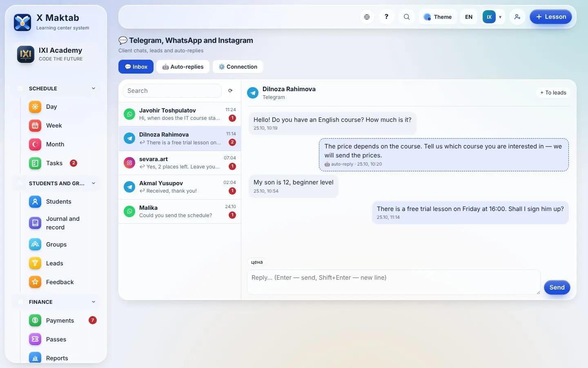Open Javohir Toshpulatov WhatsApp chat
Viewport: 588px width, 368px height.
(x=180, y=114)
